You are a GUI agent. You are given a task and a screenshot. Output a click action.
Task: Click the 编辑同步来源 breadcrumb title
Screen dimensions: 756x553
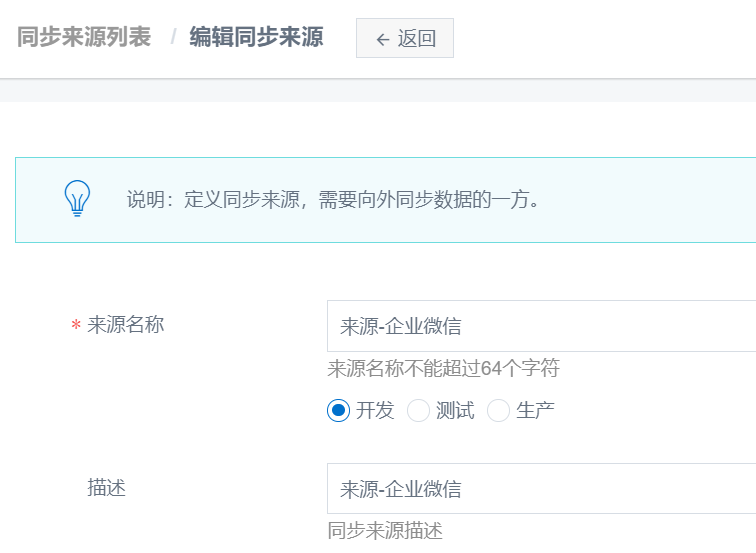256,38
